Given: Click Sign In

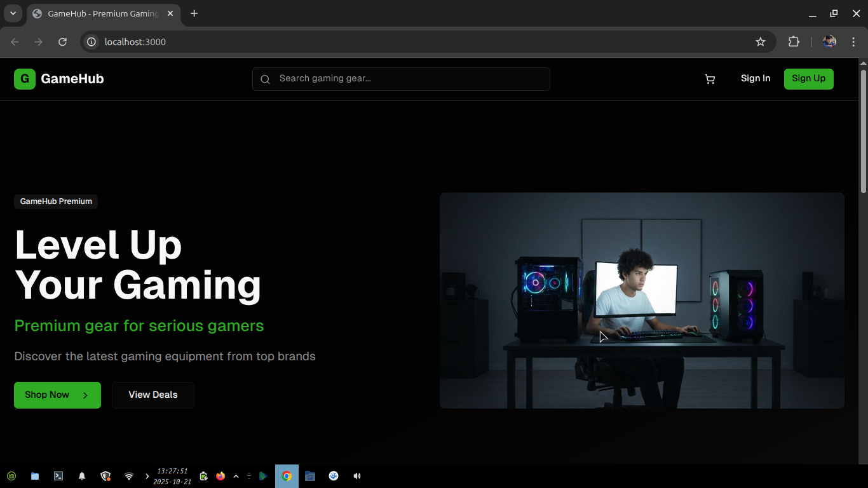Looking at the screenshot, I should (755, 78).
